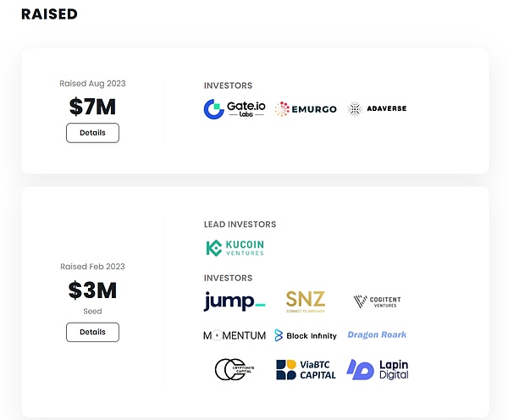
Task: Open the Adaverse investor logo
Action: coord(377,109)
